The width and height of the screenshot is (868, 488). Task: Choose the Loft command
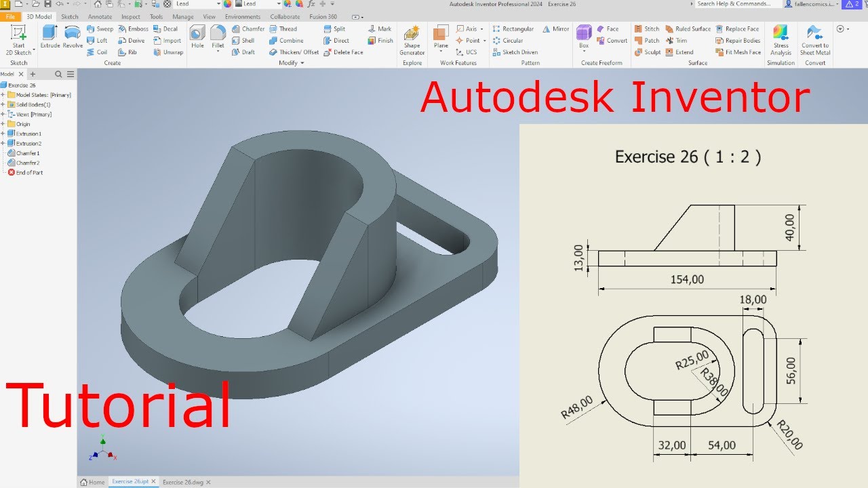pos(98,41)
